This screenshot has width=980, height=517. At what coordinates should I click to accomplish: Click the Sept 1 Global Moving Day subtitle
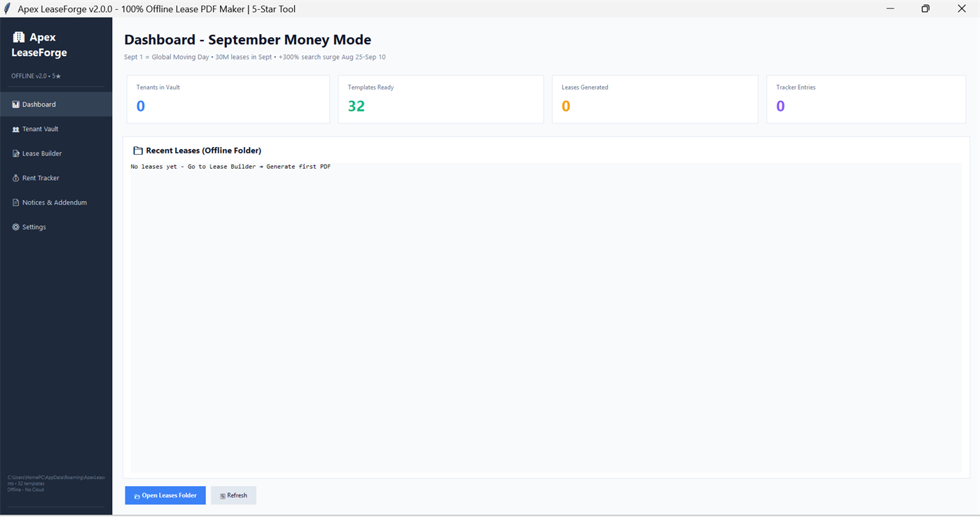pos(254,57)
